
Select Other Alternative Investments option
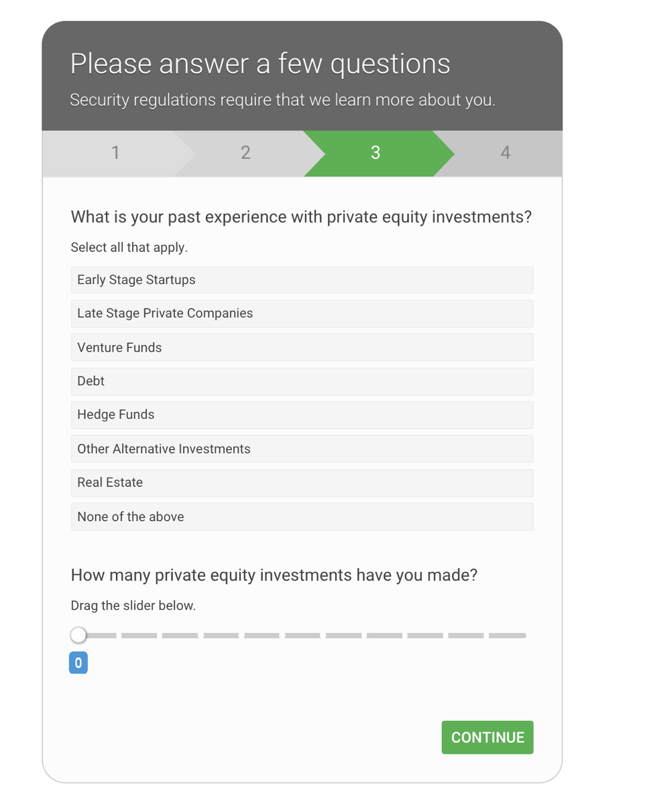pos(302,448)
